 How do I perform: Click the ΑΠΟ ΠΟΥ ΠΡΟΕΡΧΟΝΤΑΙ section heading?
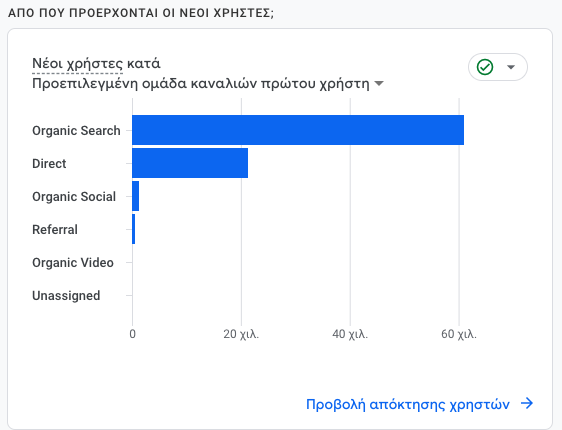pyautogui.click(x=141, y=13)
